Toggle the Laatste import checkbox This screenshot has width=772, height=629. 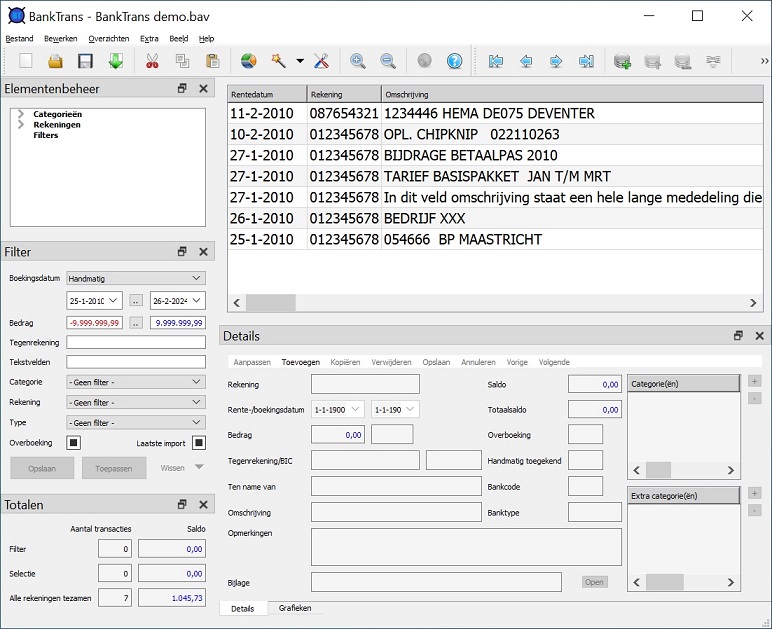199,443
